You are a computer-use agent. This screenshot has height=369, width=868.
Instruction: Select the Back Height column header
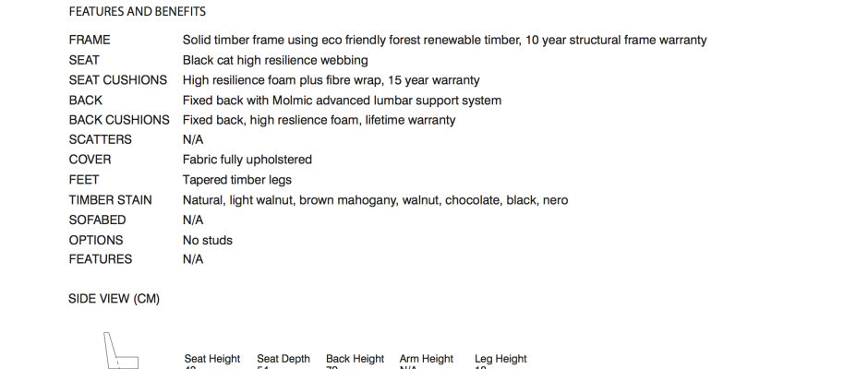(x=355, y=359)
